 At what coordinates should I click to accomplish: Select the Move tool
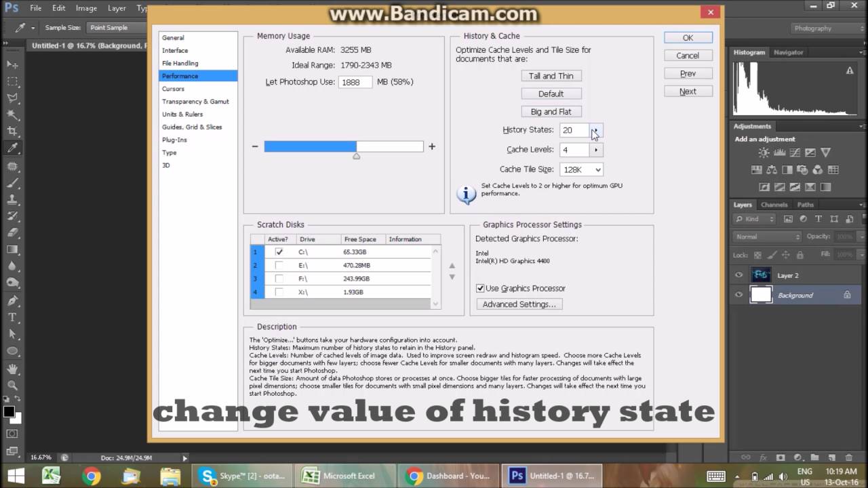(12, 64)
